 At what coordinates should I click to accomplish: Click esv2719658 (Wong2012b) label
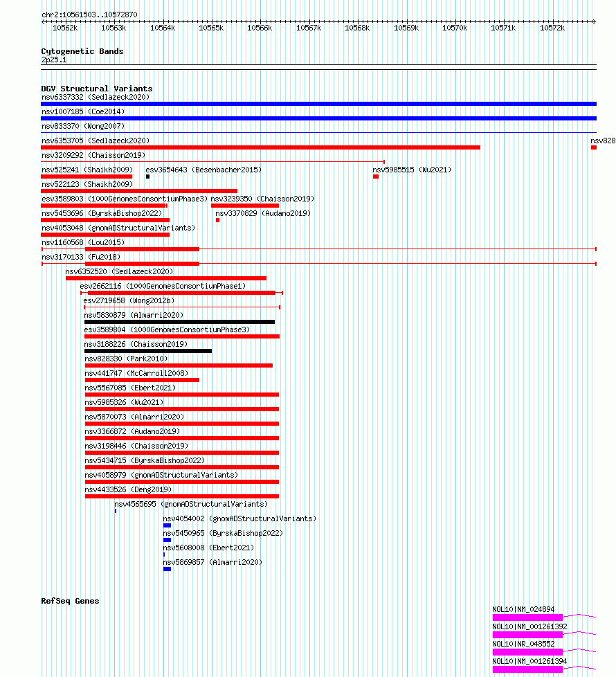click(x=129, y=300)
